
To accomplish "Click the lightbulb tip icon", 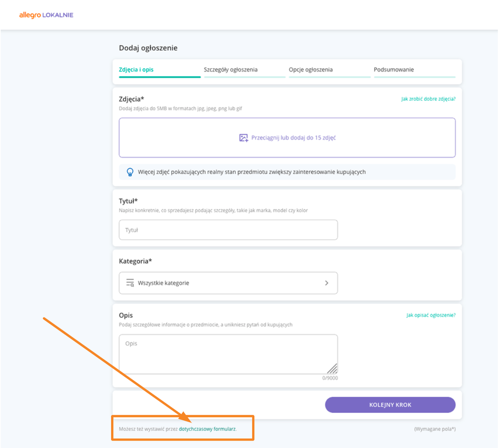I will pyautogui.click(x=130, y=172).
